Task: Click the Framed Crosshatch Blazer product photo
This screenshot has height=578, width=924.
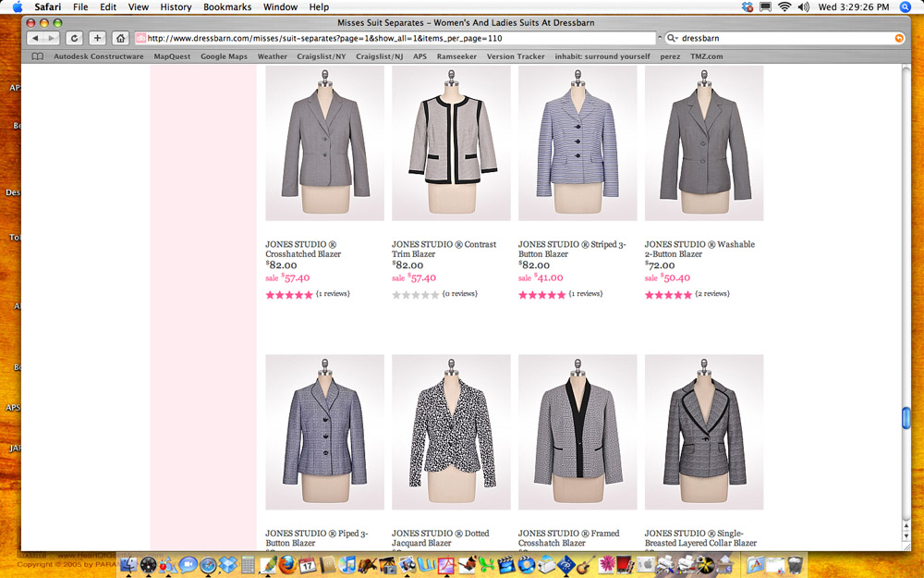Action: [x=577, y=432]
